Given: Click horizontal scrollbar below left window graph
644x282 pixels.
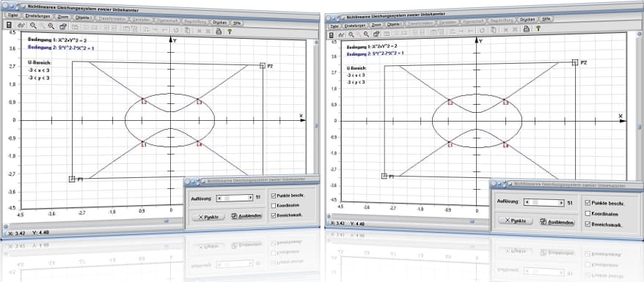Looking at the screenshot, I should point(95,223).
